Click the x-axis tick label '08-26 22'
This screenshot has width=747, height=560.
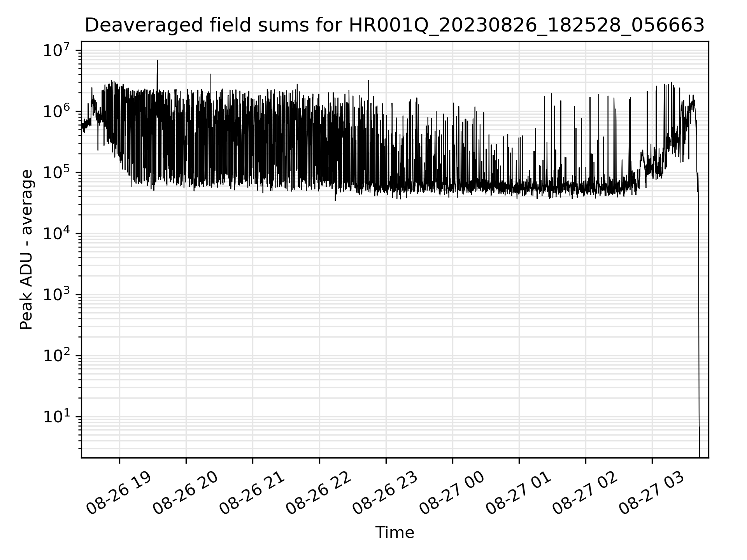[x=319, y=493]
